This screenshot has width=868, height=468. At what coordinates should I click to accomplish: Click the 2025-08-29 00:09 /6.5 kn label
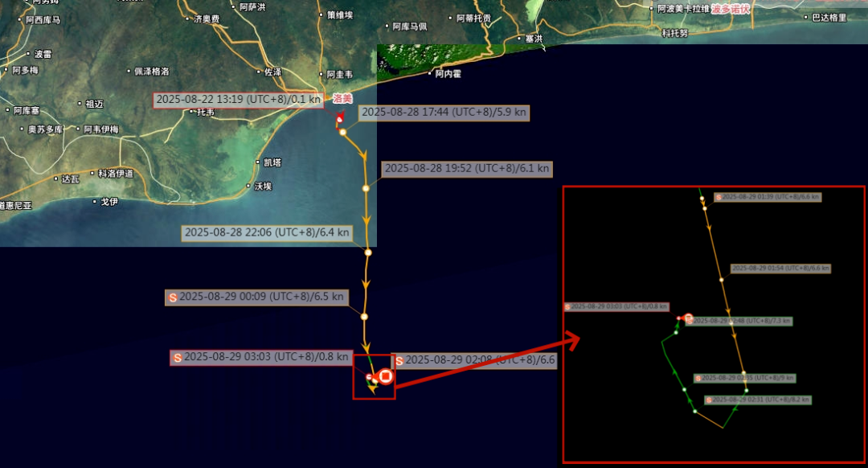(x=257, y=297)
